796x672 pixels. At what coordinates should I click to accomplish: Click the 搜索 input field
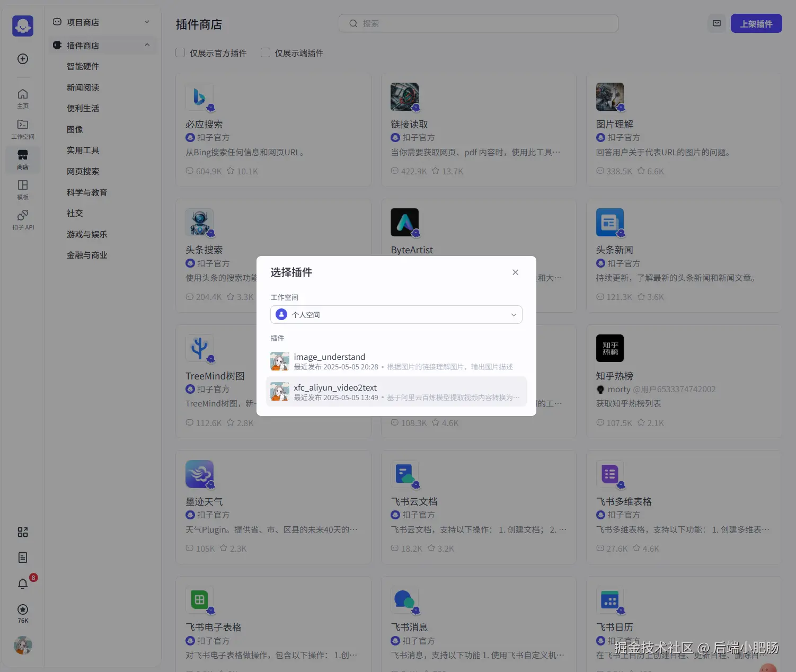479,23
